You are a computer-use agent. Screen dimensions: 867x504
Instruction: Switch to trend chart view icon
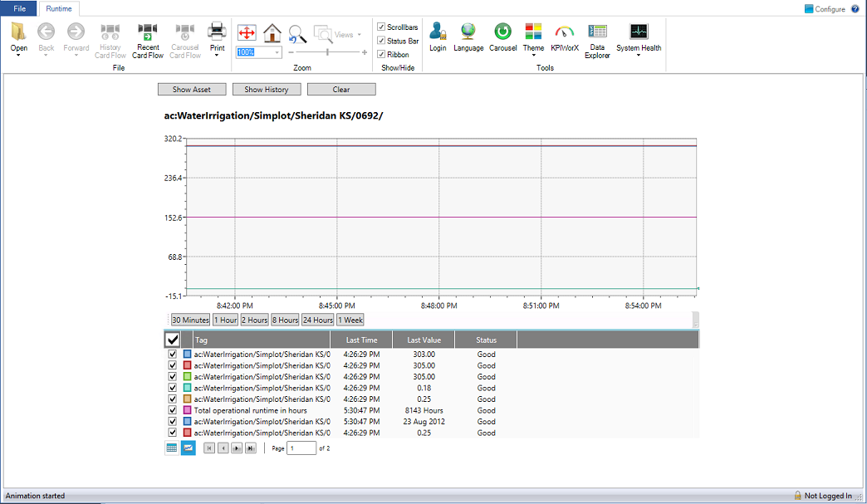[189, 448]
